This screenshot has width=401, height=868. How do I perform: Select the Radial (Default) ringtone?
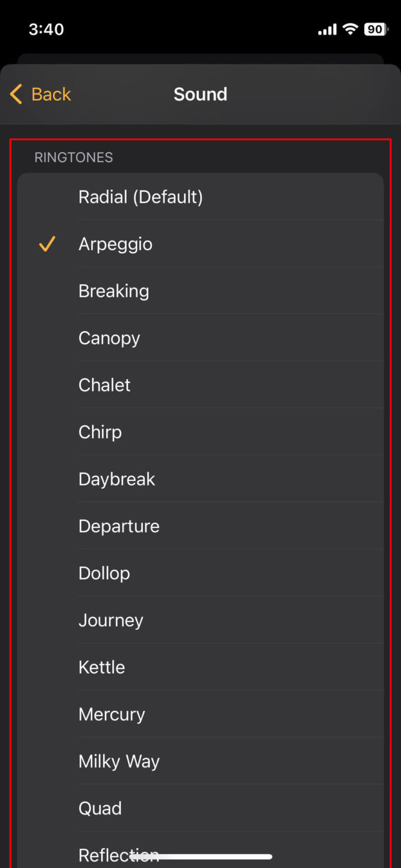pos(141,197)
